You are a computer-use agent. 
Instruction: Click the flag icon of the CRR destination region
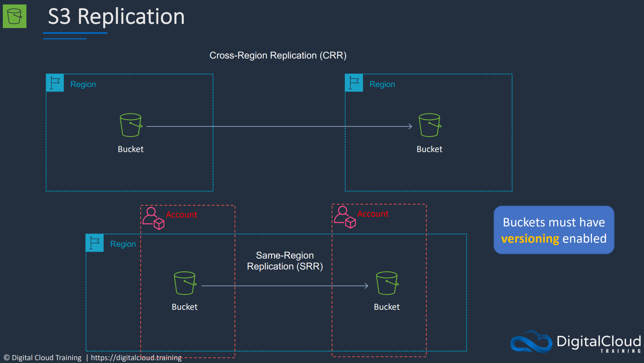[x=354, y=83]
